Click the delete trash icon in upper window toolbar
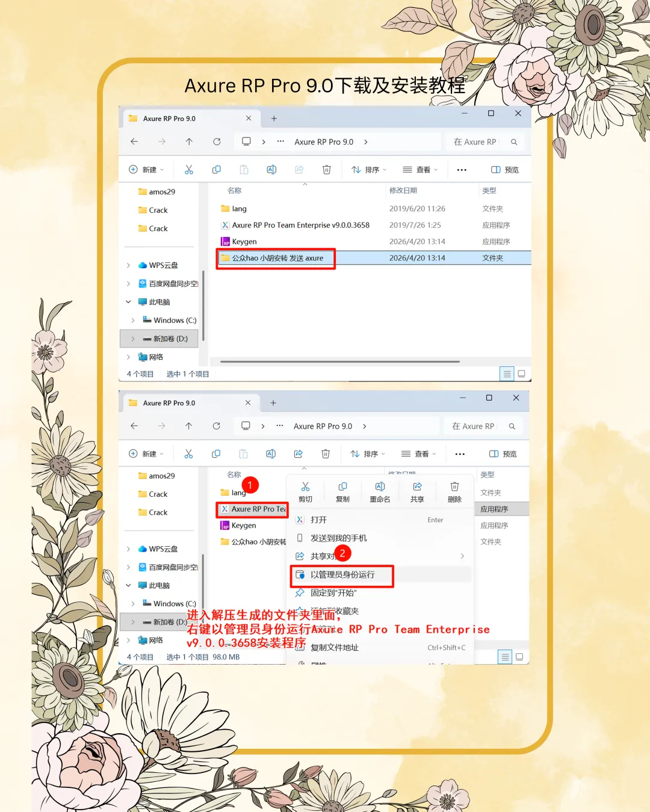Viewport: 650px width, 812px height. click(327, 170)
